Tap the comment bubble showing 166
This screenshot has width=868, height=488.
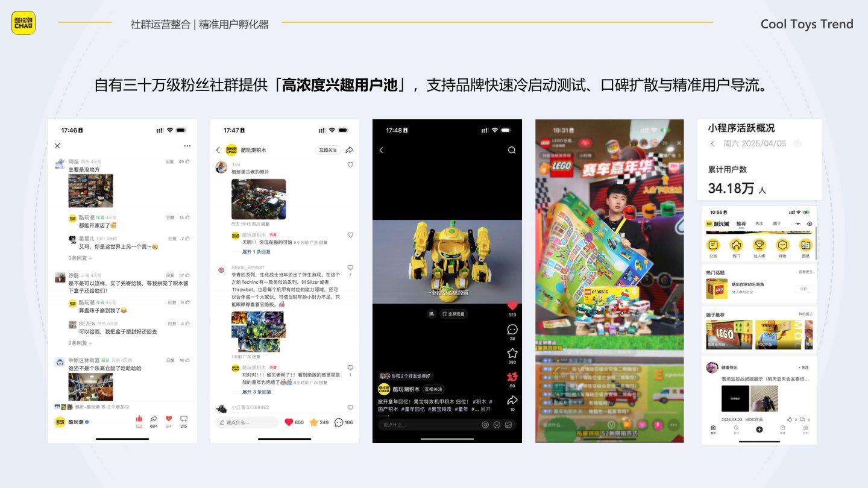pos(339,422)
